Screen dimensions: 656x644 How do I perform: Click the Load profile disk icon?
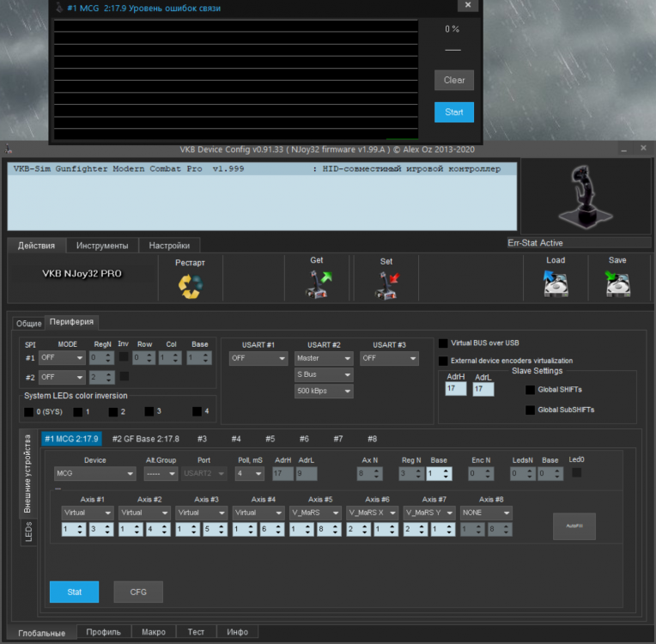coord(556,284)
